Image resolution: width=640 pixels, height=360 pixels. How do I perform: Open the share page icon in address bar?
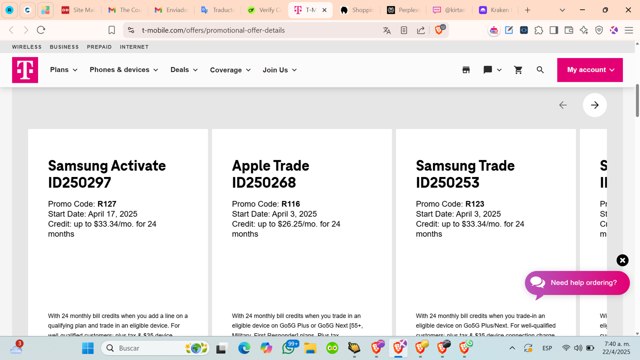point(421,30)
